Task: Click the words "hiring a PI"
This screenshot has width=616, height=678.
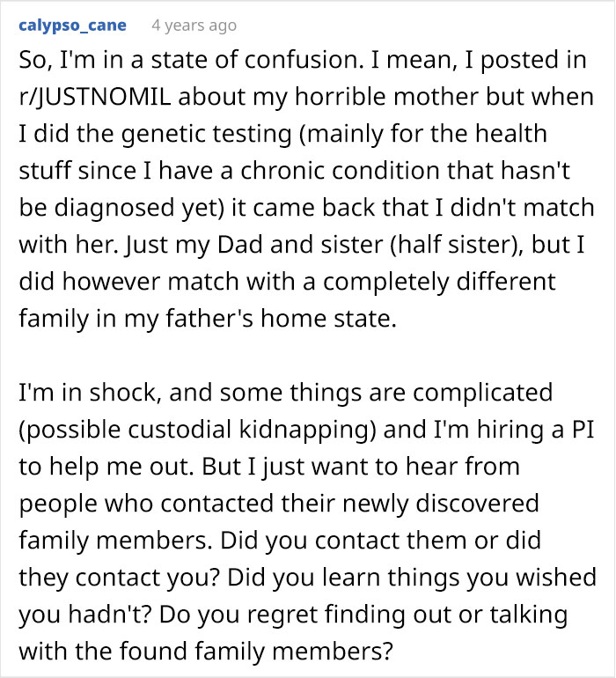Action: [x=495, y=431]
